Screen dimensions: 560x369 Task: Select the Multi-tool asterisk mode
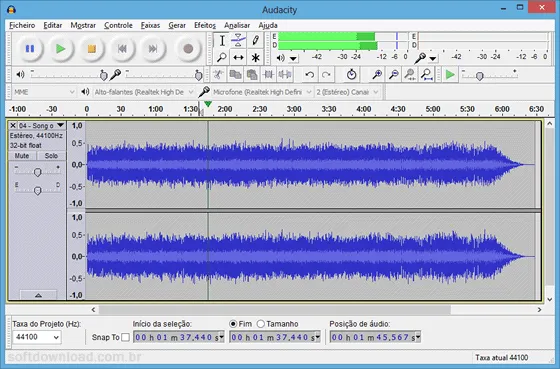click(255, 57)
